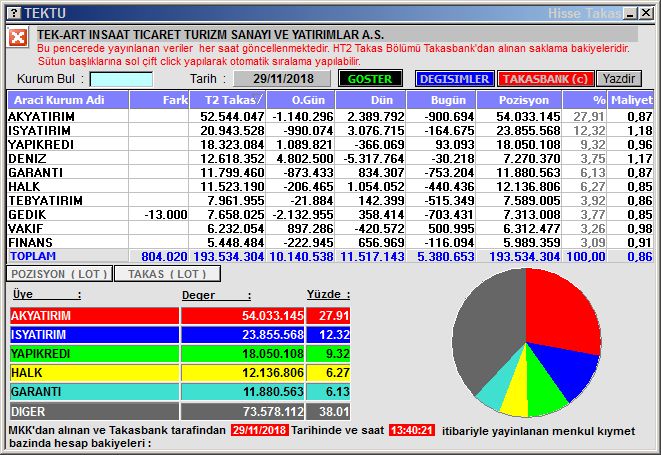Select the GEDIK row name

(27, 215)
